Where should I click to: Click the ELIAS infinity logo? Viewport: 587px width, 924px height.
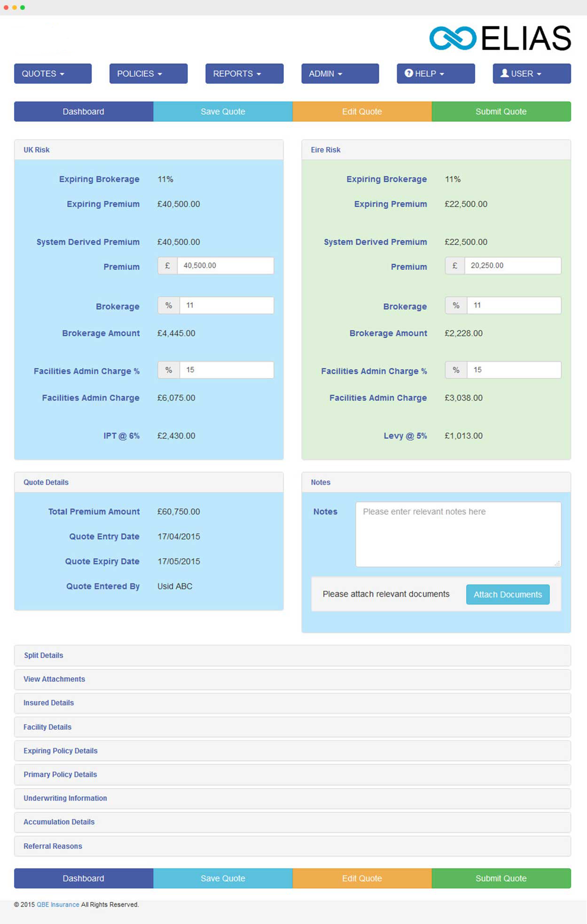point(453,38)
